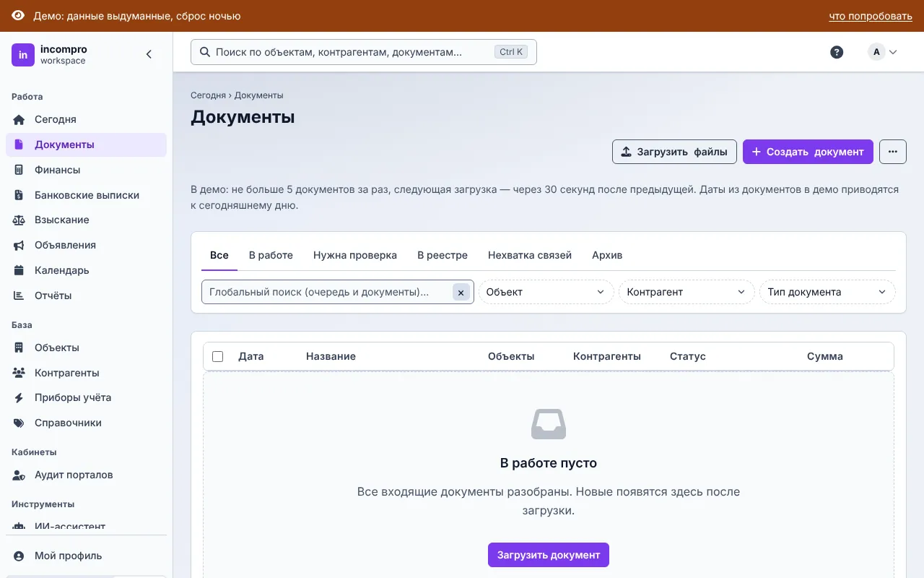Open the user avatar dropdown menu

[883, 52]
